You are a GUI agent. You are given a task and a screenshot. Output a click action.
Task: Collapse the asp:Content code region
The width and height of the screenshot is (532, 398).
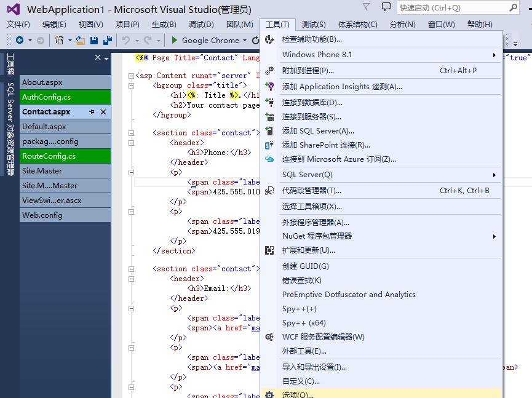click(x=131, y=76)
